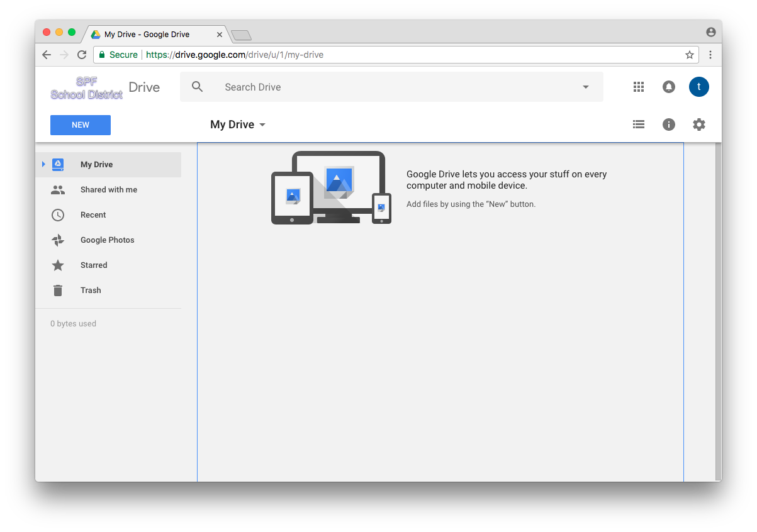Click the notifications bell icon
Screen dimensions: 757x532
[669, 87]
